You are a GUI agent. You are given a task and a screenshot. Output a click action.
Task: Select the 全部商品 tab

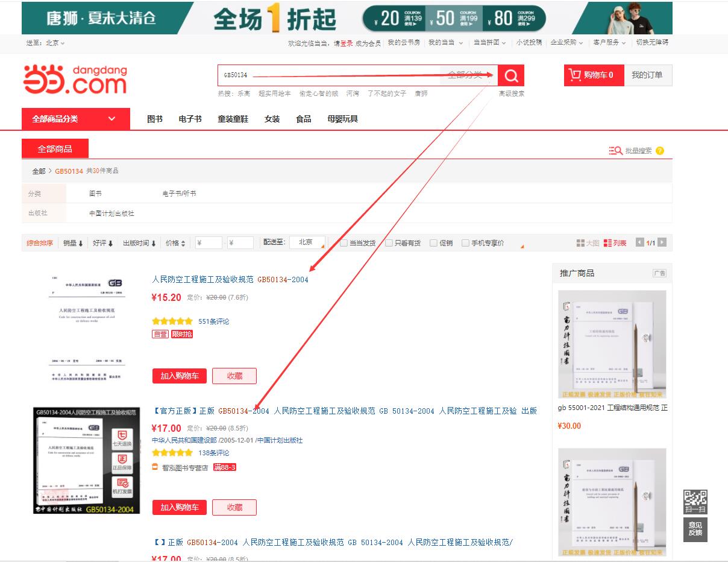point(55,149)
